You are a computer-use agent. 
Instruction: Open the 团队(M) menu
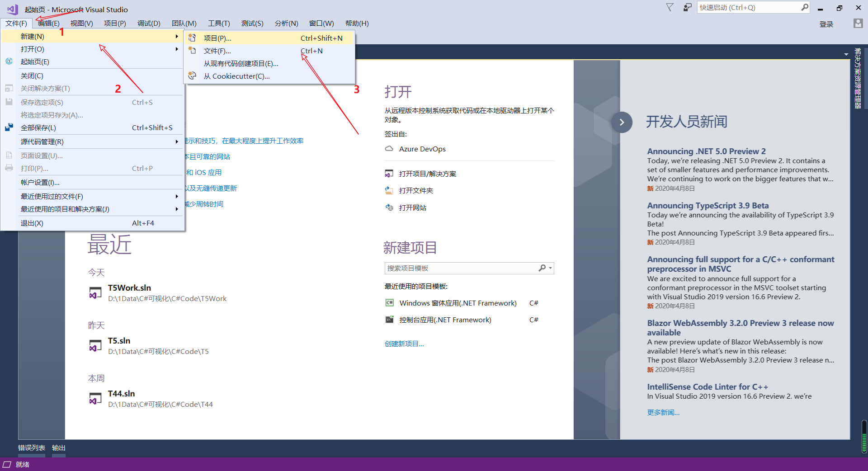[x=184, y=23]
